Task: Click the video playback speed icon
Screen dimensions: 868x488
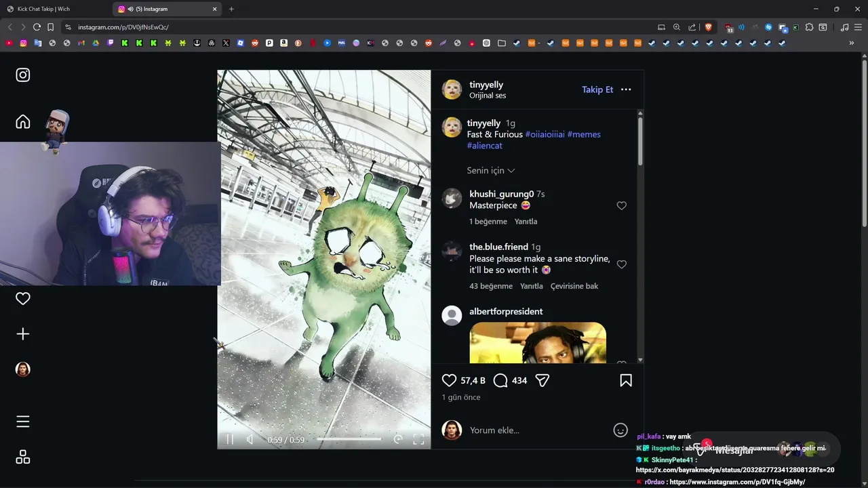Action: click(x=398, y=440)
